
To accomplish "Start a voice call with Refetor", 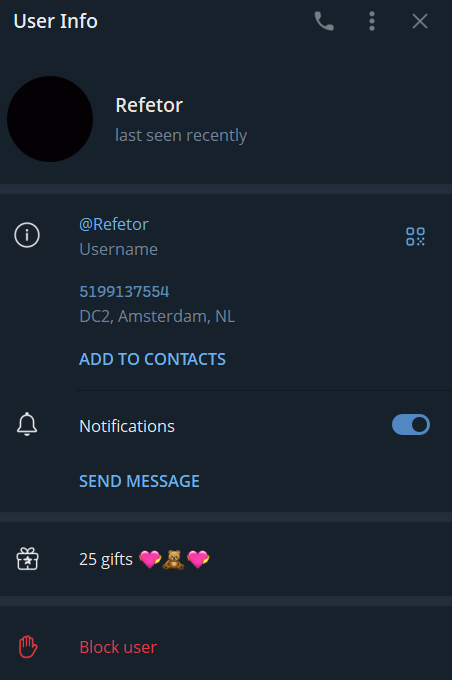I will [324, 21].
